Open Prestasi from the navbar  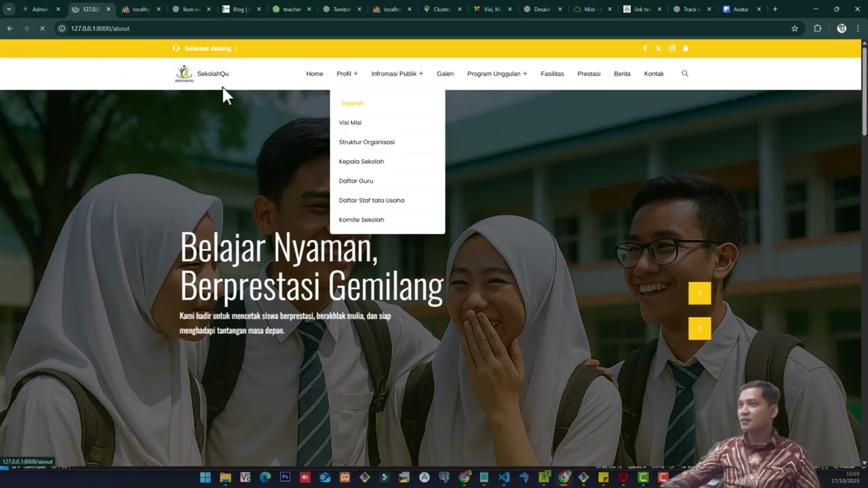tap(589, 74)
